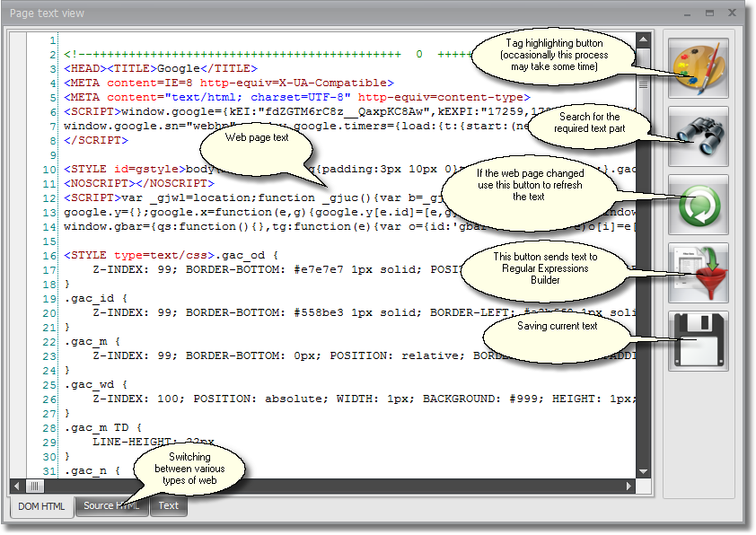Click the horizontal scrollbar left arrow
The height and width of the screenshot is (535, 756).
click(x=16, y=486)
